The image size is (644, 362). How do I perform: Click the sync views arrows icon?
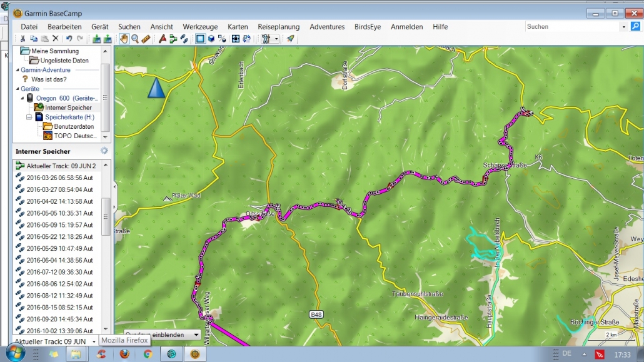[246, 39]
